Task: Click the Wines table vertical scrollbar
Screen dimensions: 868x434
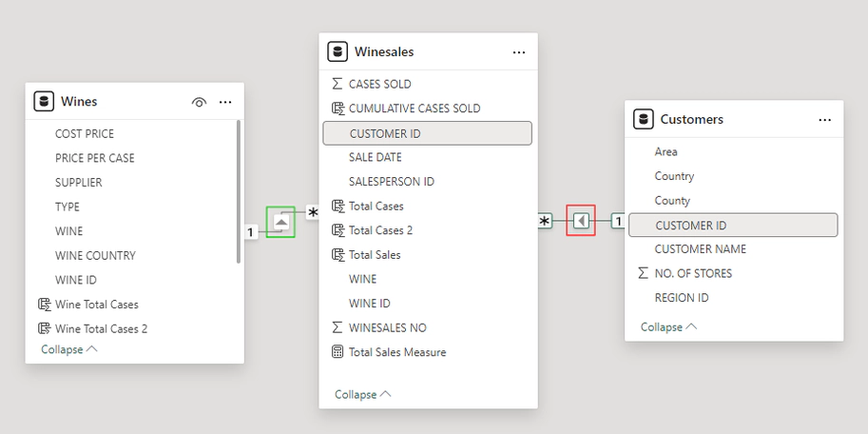Action: pyautogui.click(x=238, y=190)
